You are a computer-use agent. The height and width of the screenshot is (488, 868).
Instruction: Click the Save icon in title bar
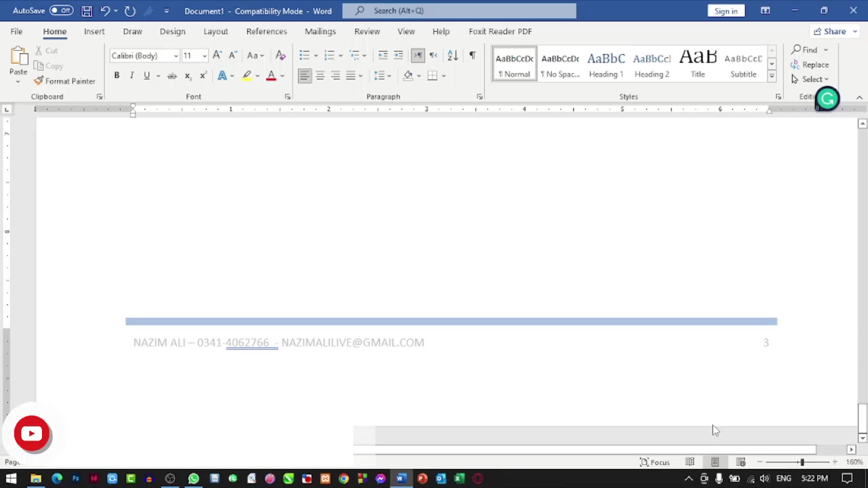[x=87, y=11]
